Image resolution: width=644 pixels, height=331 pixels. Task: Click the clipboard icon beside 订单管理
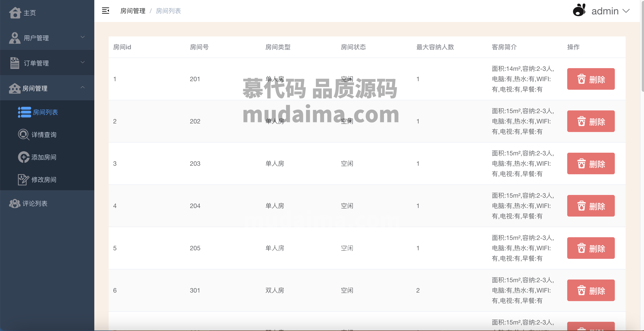point(15,63)
